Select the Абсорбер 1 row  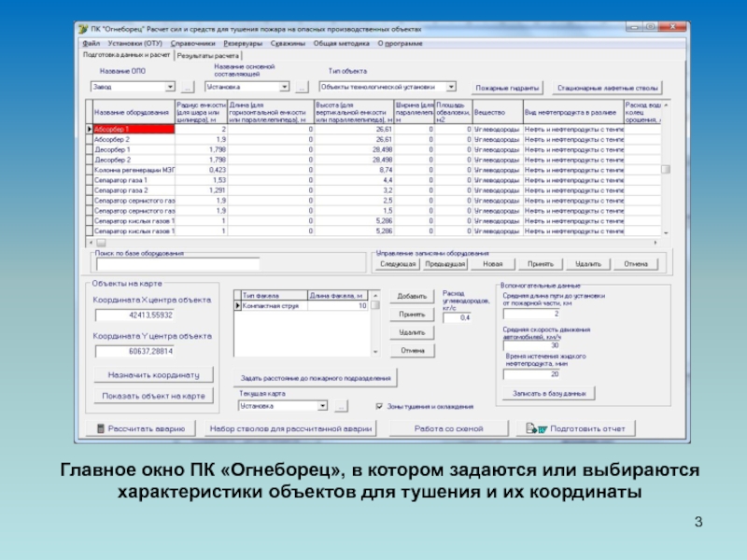point(373,129)
